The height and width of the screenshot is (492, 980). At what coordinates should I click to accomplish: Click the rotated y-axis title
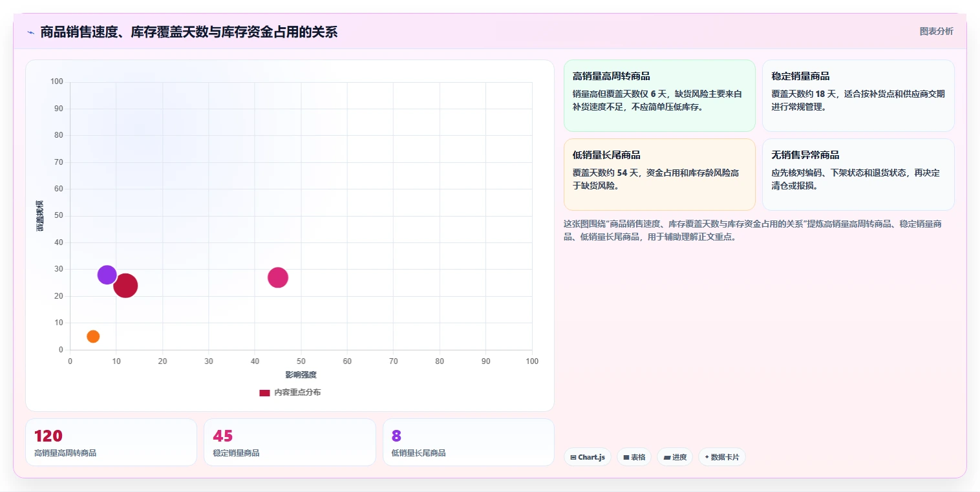(x=39, y=216)
